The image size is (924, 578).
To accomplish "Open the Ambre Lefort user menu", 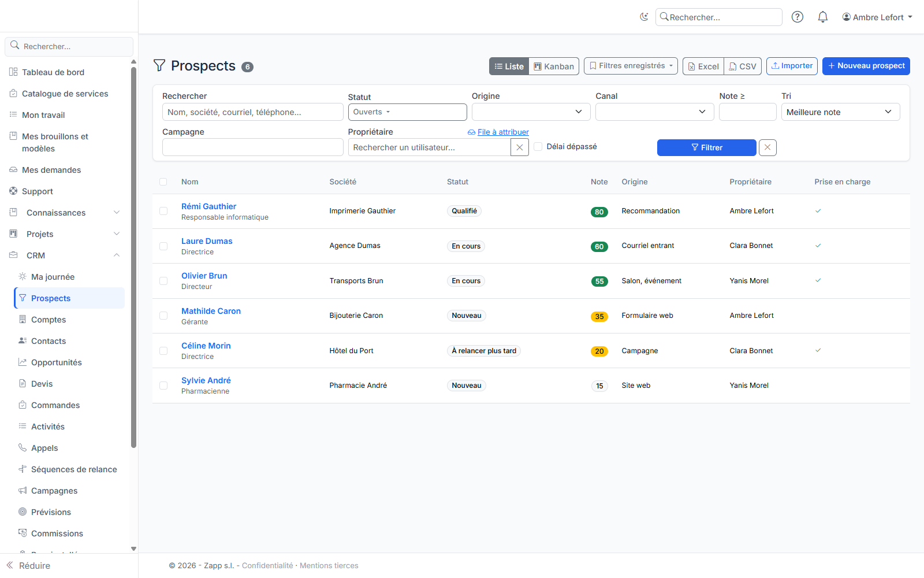I will click(x=877, y=17).
